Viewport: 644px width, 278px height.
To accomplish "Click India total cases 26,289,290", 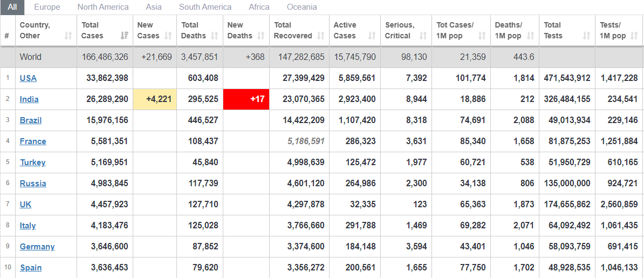I will [x=107, y=99].
